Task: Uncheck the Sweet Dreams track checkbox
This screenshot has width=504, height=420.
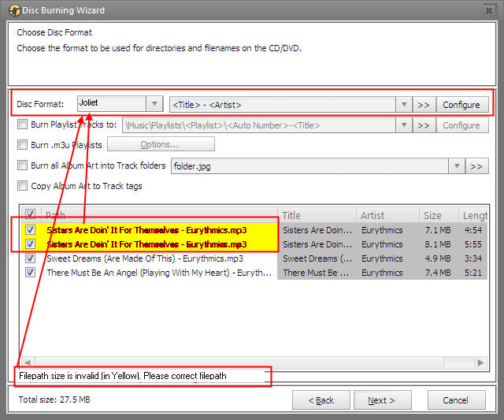Action: (31, 258)
